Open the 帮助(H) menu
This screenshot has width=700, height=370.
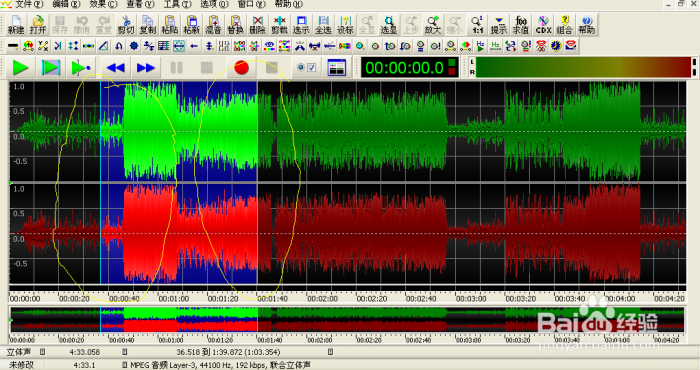point(288,4)
